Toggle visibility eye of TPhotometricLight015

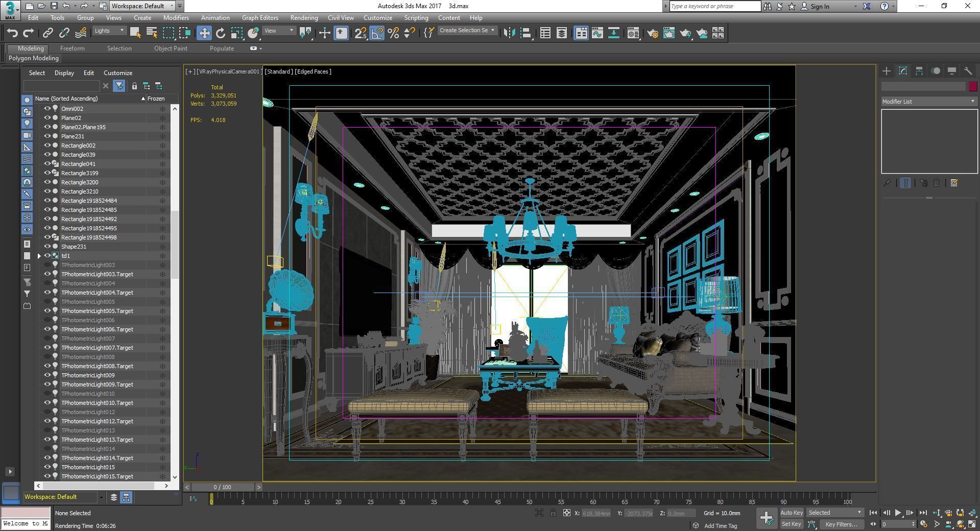tap(47, 467)
